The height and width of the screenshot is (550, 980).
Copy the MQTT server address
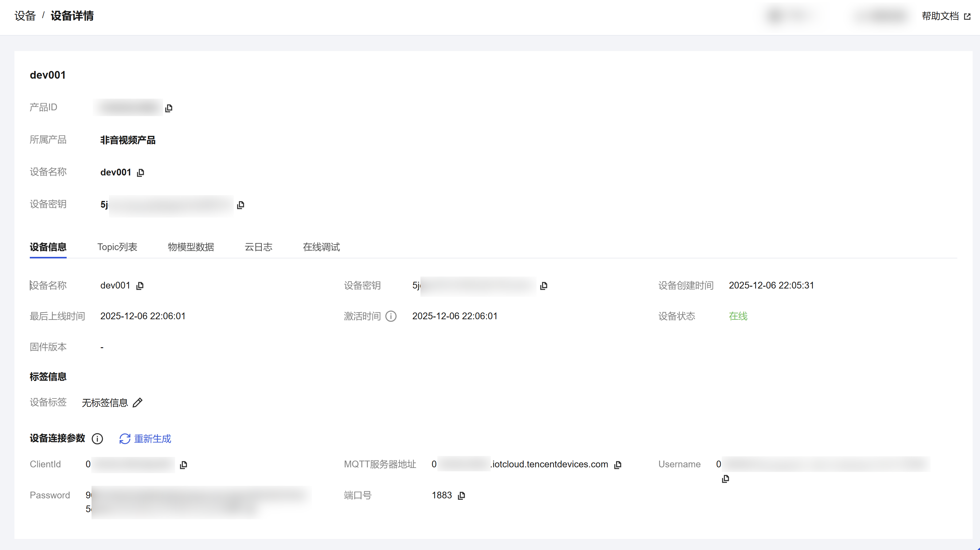(618, 465)
